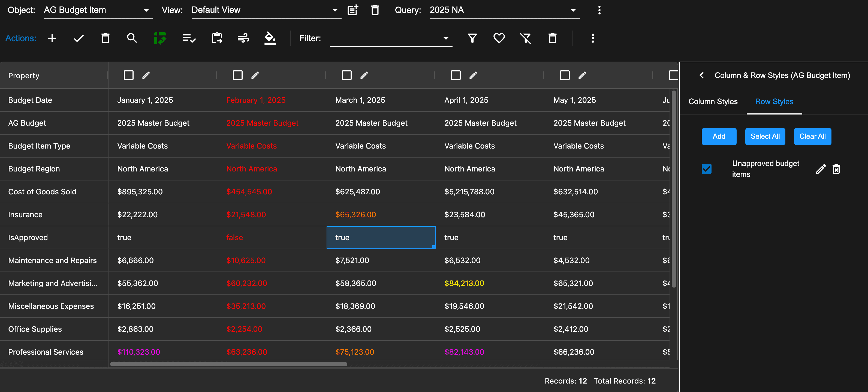Image resolution: width=868 pixels, height=392 pixels.
Task: Edit the Unapproved budget items row style
Action: coord(821,169)
